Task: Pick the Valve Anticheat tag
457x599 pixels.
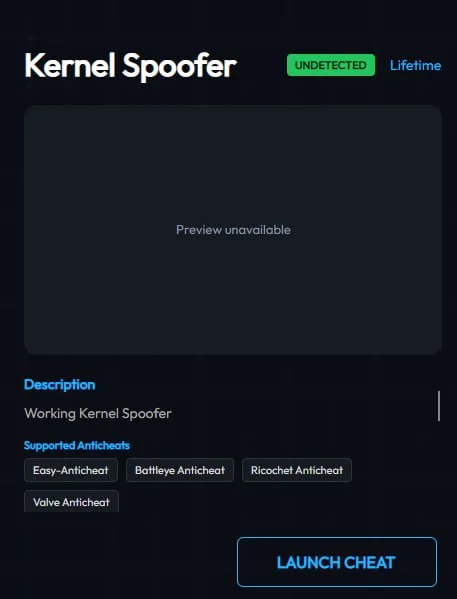Action: tap(71, 502)
